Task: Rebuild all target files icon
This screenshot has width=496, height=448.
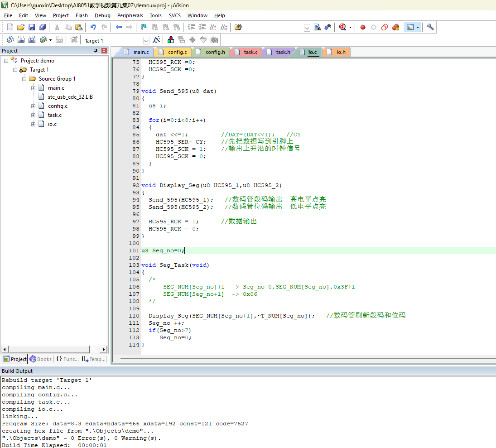Action: (32, 40)
